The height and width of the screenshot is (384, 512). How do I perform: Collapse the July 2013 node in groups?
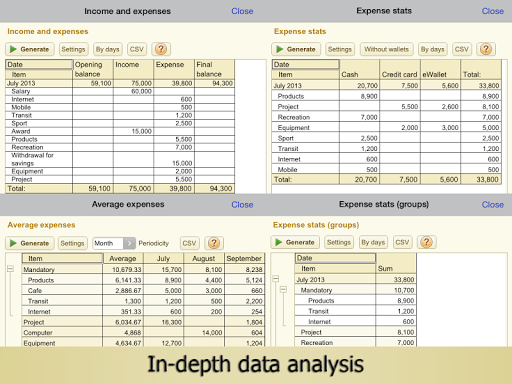click(276, 279)
